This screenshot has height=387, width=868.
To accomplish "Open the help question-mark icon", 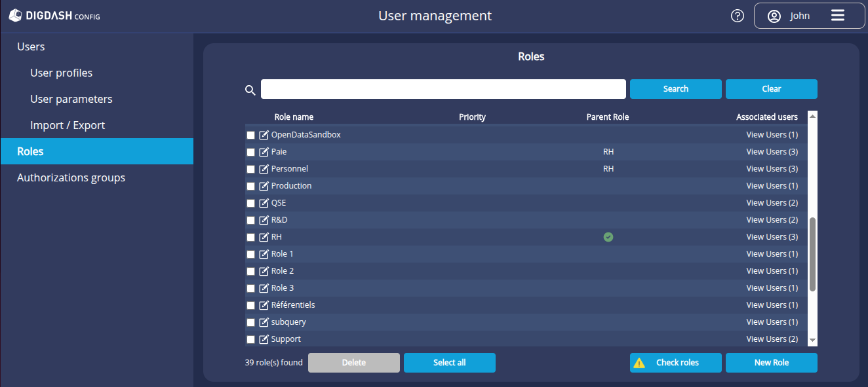I will (x=737, y=15).
